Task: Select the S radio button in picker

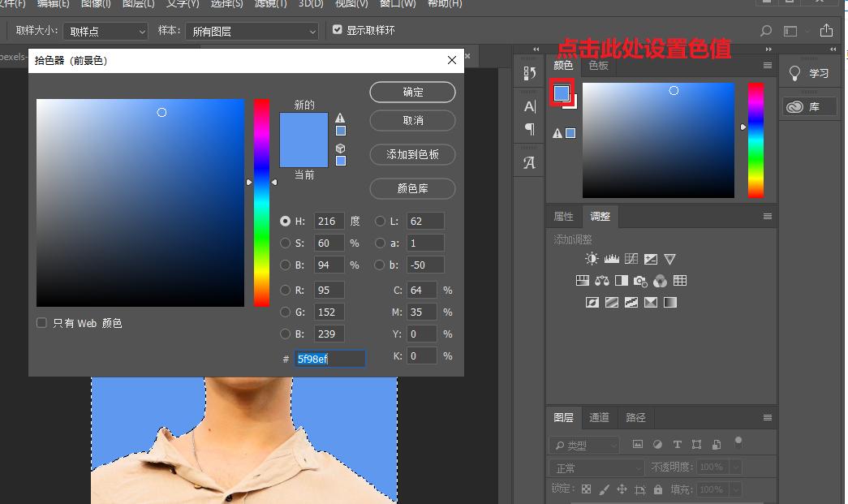Action: [286, 243]
